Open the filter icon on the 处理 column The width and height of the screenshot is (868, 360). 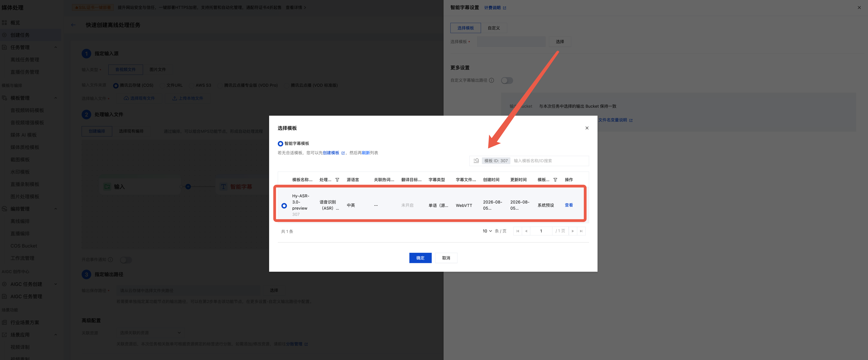(337, 180)
